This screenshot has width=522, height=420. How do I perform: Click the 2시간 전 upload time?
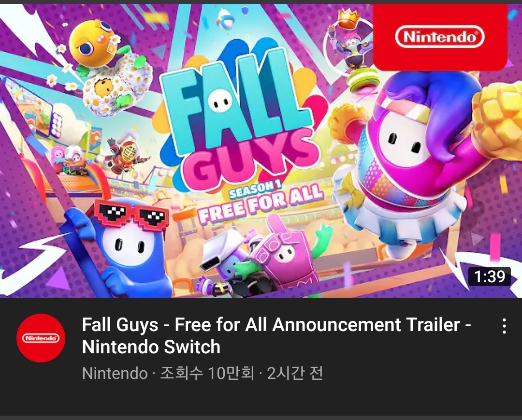295,374
